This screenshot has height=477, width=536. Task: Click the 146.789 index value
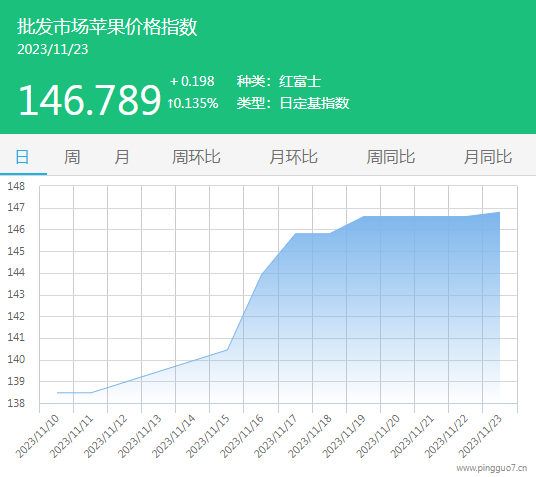[90, 100]
